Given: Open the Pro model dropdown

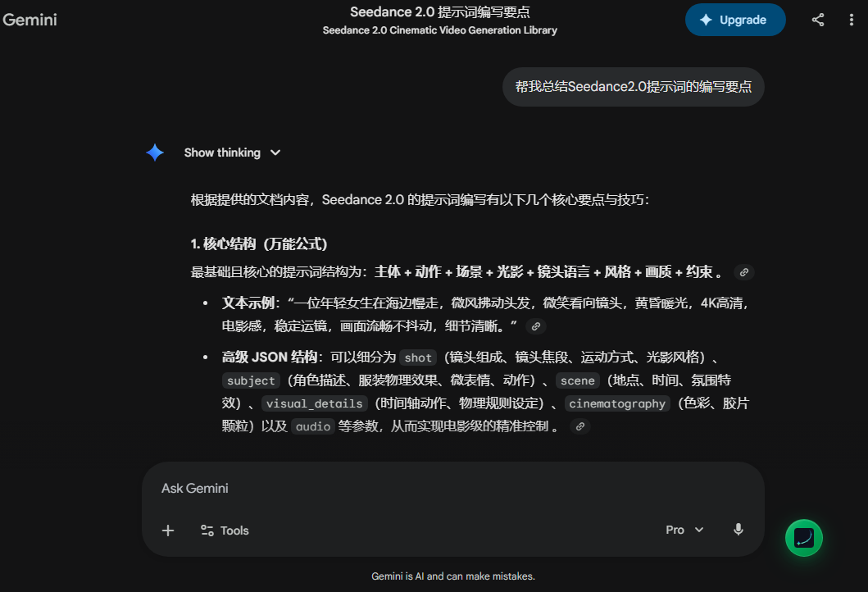Looking at the screenshot, I should pyautogui.click(x=684, y=530).
